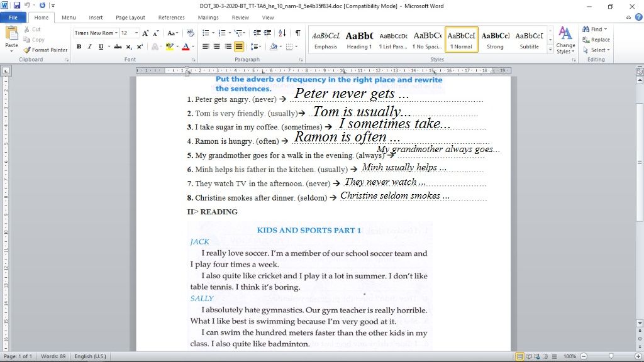Click the Save icon in Quick Access Toolbar
The height and width of the screenshot is (362, 644).
[17, 5]
